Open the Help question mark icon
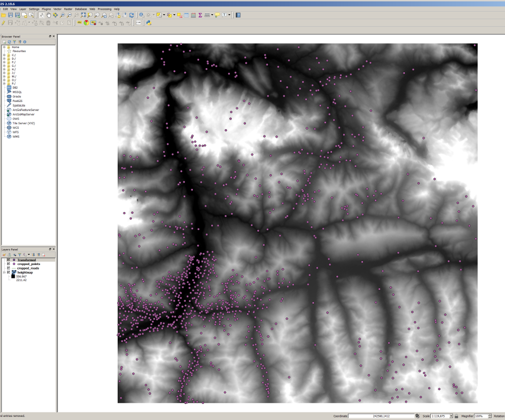The image size is (505, 420). 238,15
